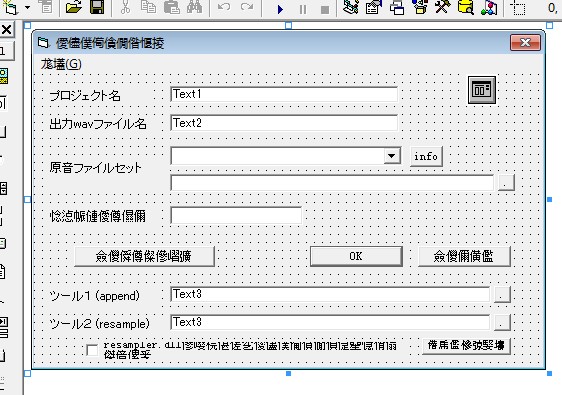Click the short empty field below 原音ファイルセット
The width and height of the screenshot is (562, 395).
pyautogui.click(x=236, y=215)
